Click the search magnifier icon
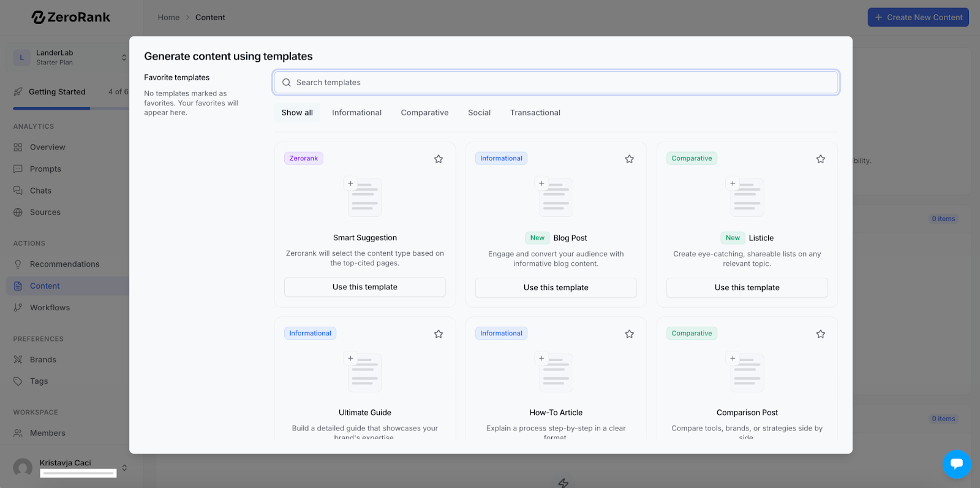This screenshot has height=488, width=980. [286, 83]
